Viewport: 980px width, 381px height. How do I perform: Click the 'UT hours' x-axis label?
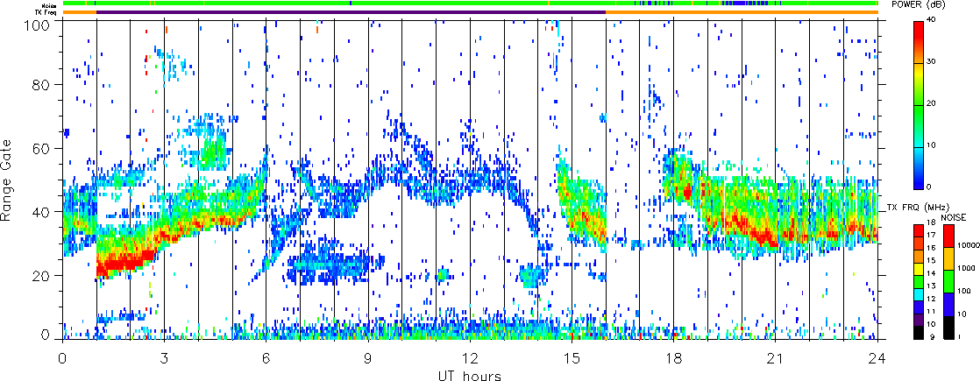(x=470, y=375)
